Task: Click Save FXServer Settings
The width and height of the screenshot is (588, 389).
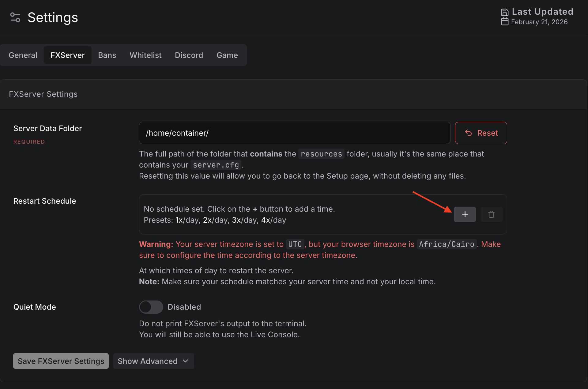Action: pyautogui.click(x=61, y=361)
